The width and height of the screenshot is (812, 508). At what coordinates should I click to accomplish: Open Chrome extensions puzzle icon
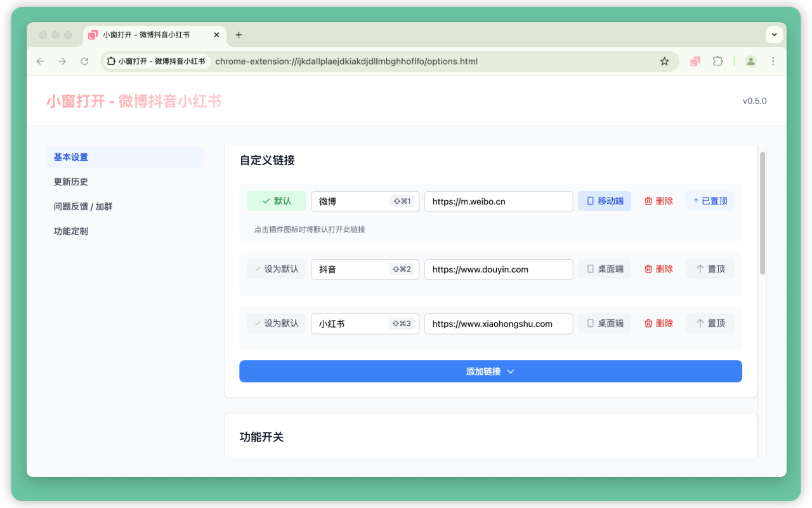tap(717, 61)
